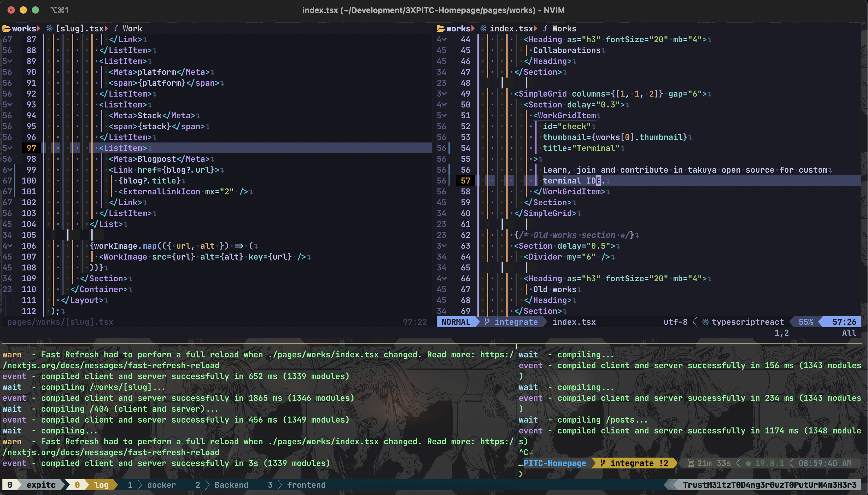Click the React icon before [slug].tsx in winbar
This screenshot has width=868, height=495.
tap(49, 29)
